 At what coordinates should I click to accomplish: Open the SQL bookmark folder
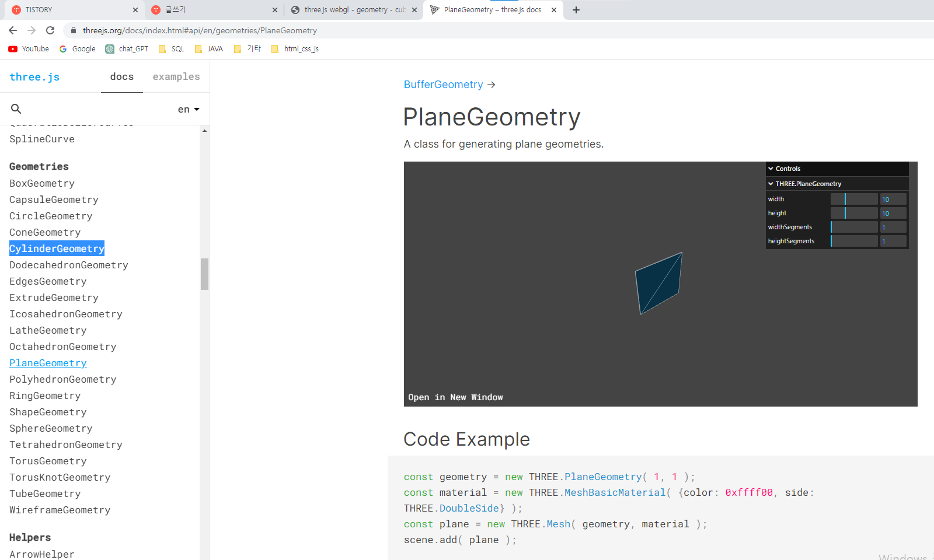(172, 49)
